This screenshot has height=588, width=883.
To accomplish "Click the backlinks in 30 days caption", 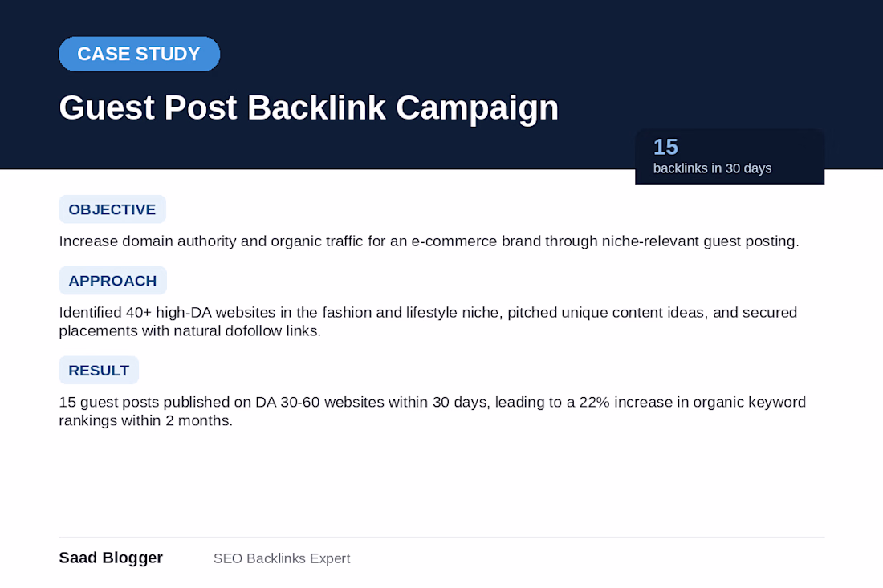I will click(712, 168).
